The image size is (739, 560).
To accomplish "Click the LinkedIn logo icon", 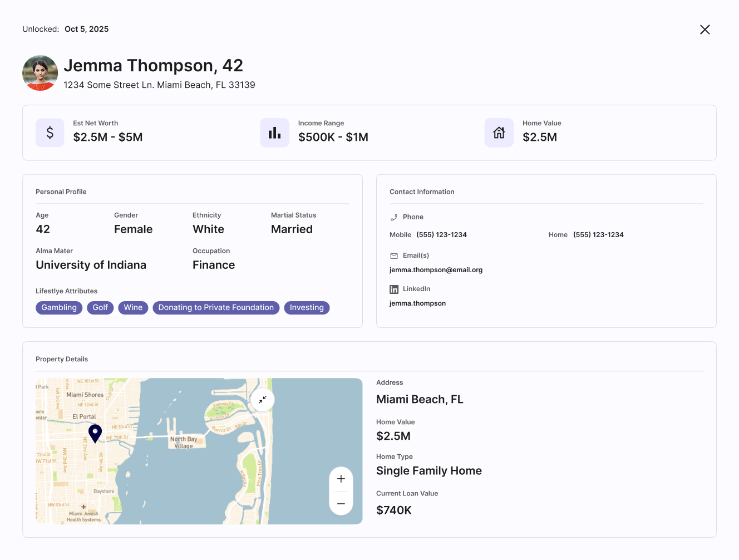I will 394,289.
